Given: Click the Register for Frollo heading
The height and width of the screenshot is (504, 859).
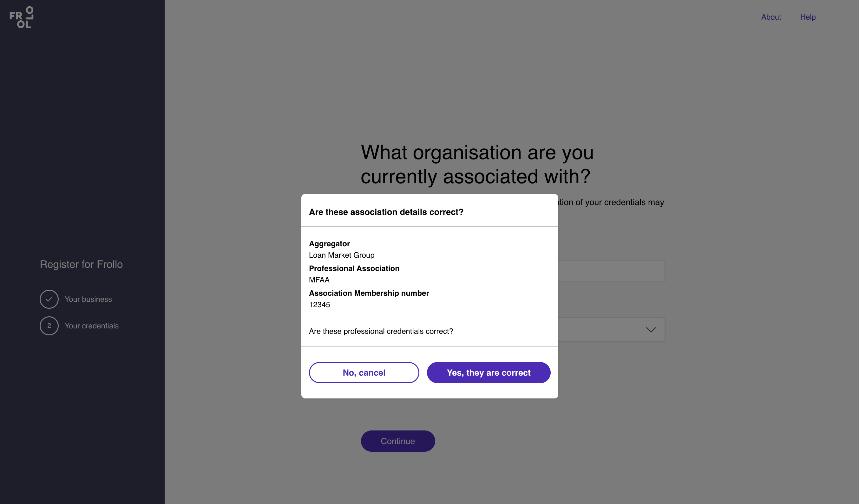Looking at the screenshot, I should coord(82,264).
